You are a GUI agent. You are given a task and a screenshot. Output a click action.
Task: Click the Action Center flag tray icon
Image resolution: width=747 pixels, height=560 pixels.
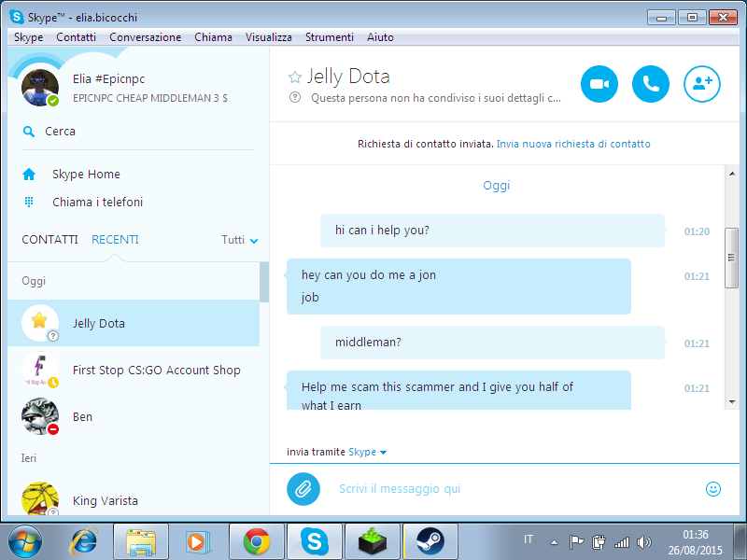pyautogui.click(x=576, y=542)
